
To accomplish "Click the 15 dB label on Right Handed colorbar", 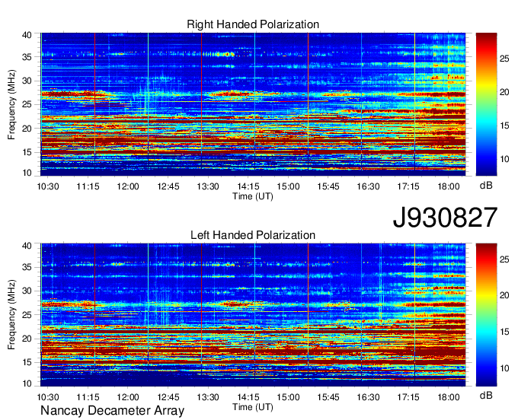I will [504, 126].
